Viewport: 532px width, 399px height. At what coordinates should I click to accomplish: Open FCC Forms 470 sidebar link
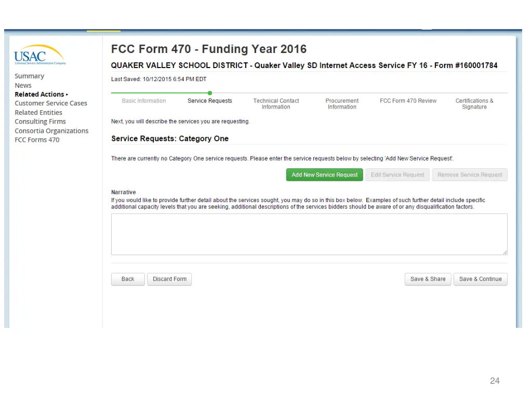37,140
